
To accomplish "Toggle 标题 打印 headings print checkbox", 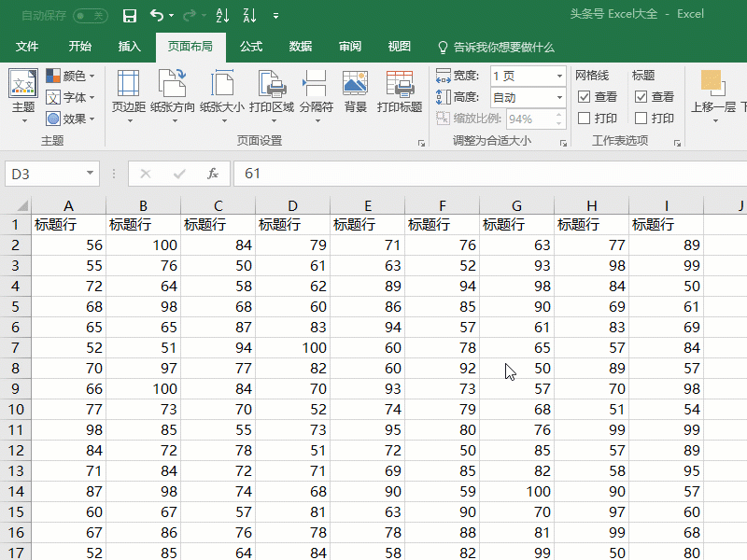I will tap(641, 119).
